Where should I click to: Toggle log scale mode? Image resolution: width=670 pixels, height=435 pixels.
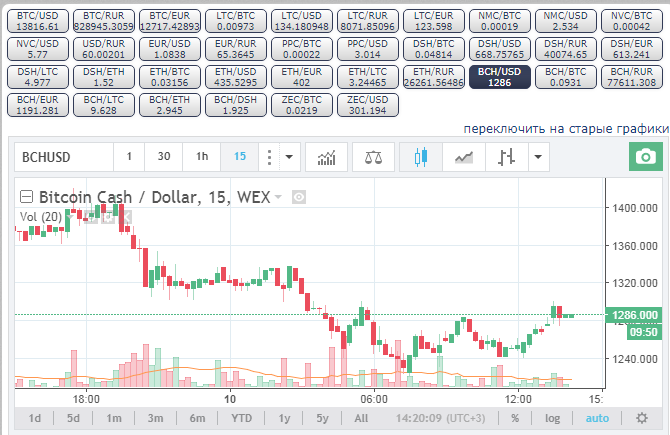[x=552, y=418]
